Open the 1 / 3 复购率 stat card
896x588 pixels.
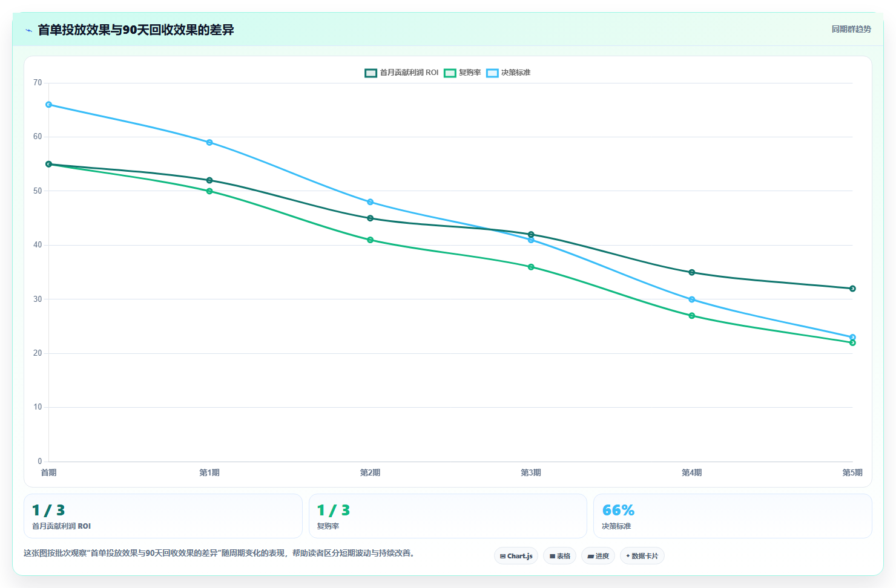(x=448, y=516)
